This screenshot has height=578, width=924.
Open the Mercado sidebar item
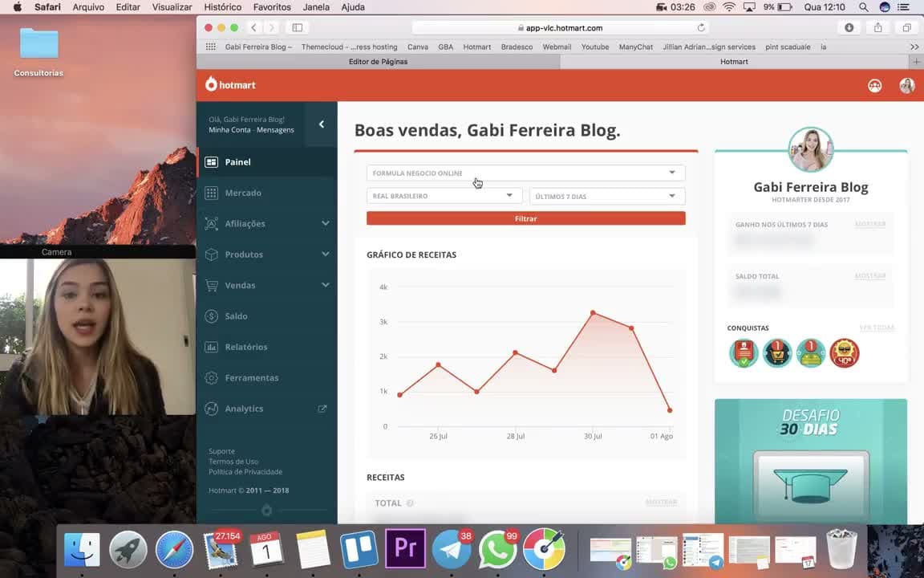coord(243,193)
